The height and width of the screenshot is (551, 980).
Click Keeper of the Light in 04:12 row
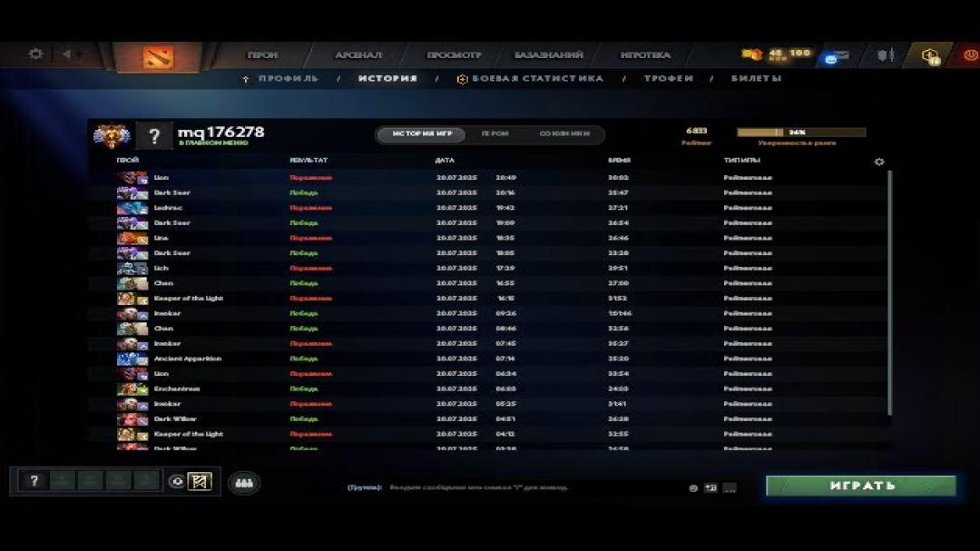(x=189, y=434)
